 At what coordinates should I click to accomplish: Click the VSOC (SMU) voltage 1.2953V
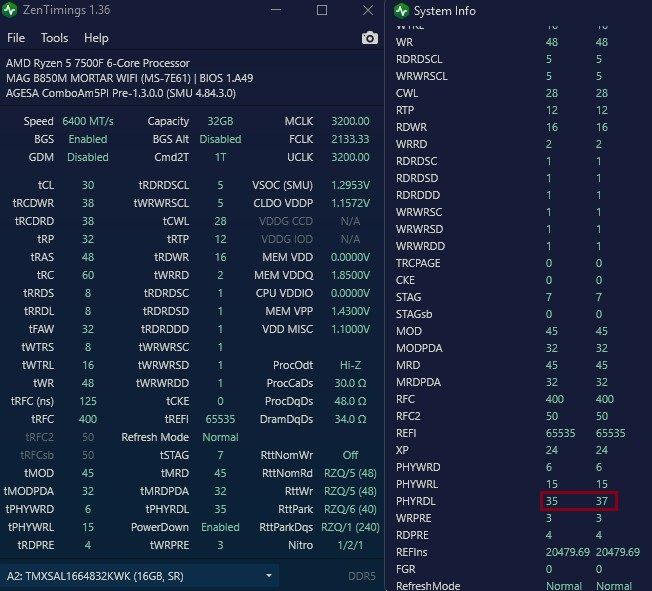350,185
